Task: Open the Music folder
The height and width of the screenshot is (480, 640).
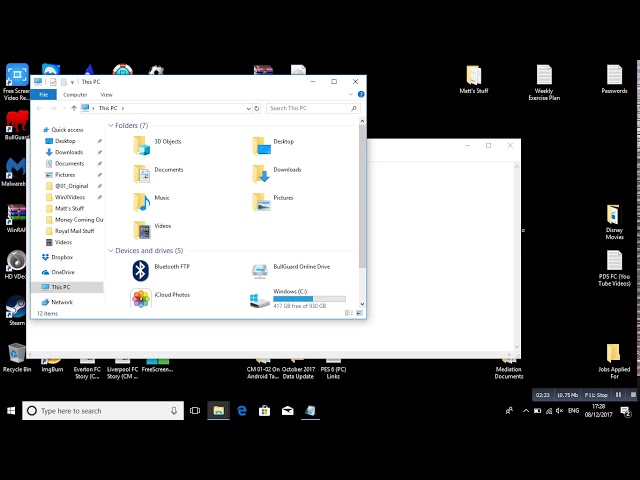Action: click(151, 200)
